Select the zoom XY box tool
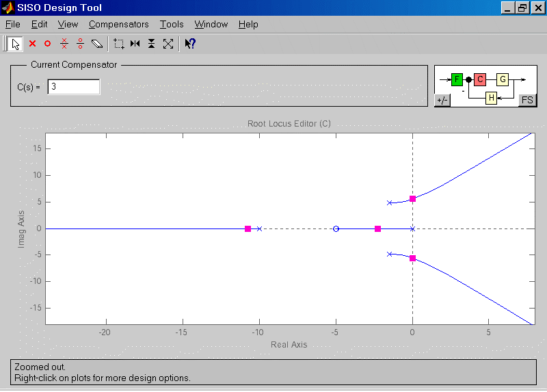This screenshot has height=392, width=547. tap(119, 44)
